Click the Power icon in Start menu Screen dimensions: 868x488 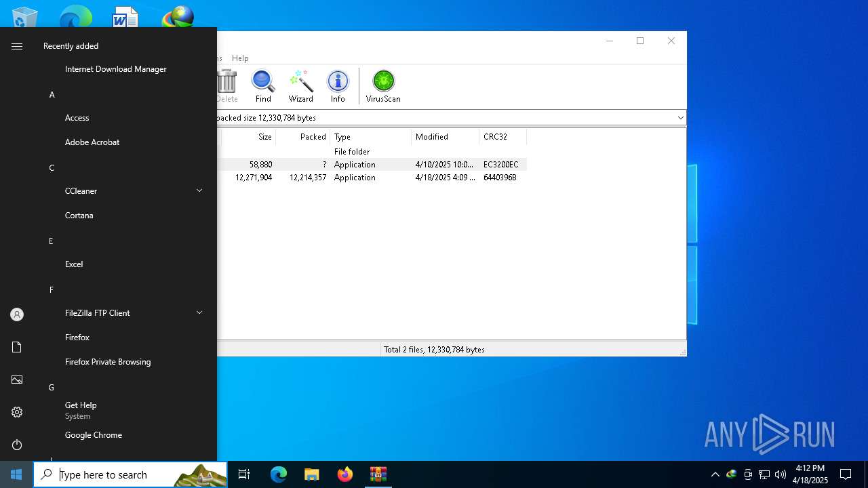point(17,445)
